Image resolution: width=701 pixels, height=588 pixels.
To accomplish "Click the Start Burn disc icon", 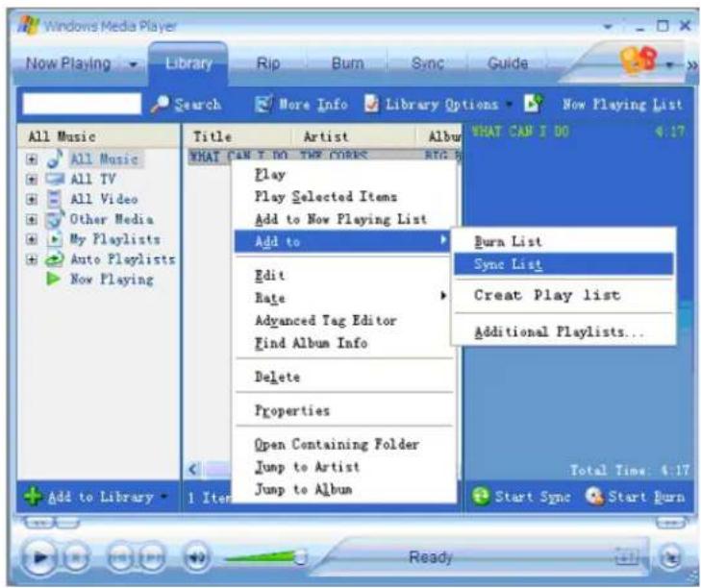I will 594,497.
